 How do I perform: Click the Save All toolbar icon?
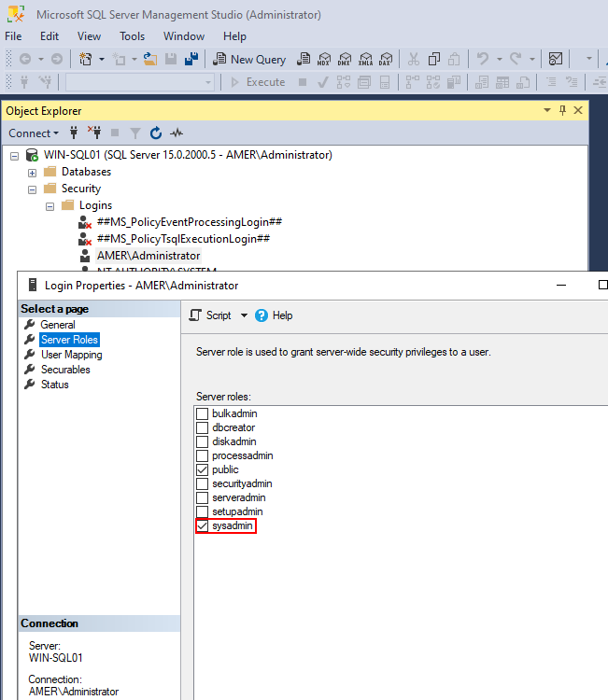[x=191, y=59]
